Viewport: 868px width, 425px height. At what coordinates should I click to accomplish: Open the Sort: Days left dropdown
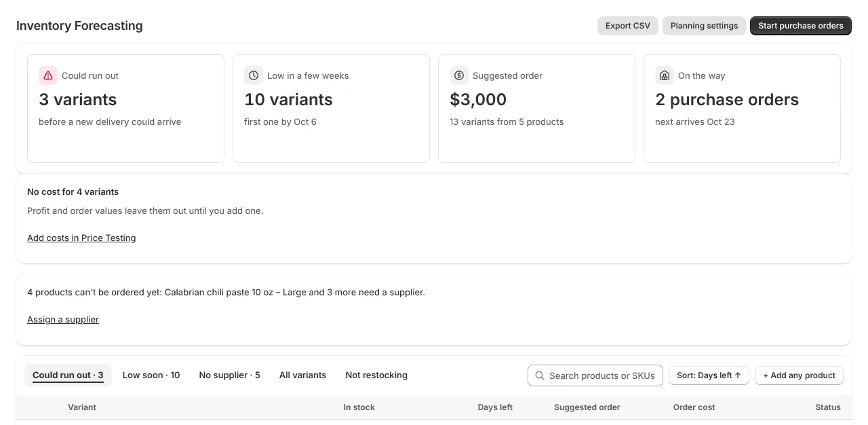tap(709, 375)
